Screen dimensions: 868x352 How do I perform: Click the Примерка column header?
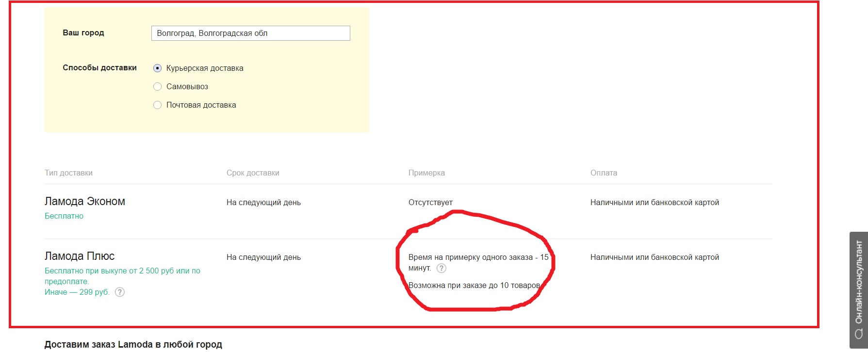pyautogui.click(x=426, y=173)
